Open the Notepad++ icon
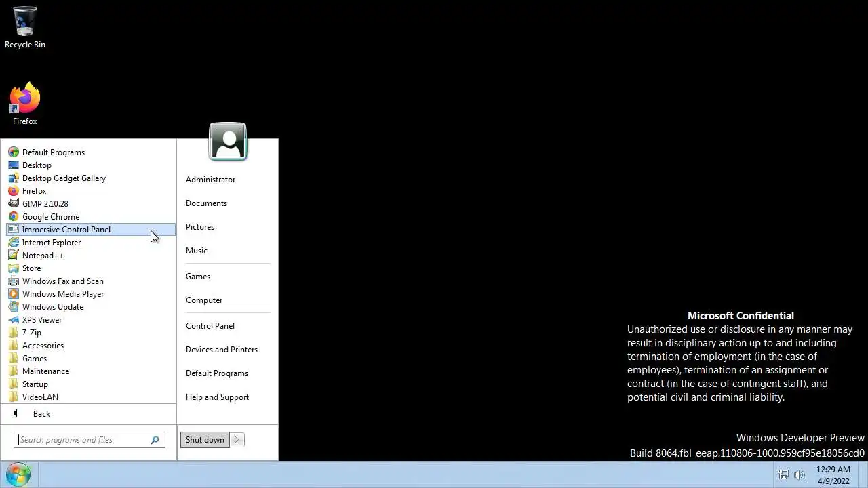868x488 pixels. (x=14, y=256)
